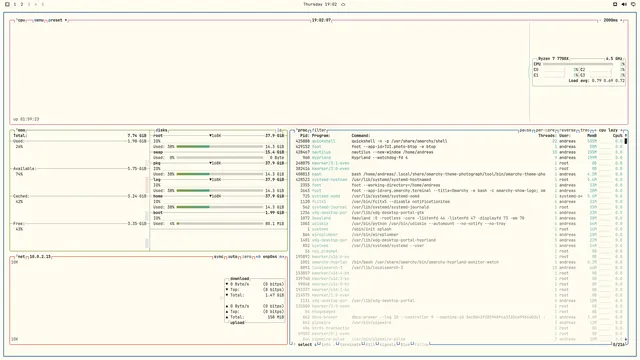The height and width of the screenshot is (360, 640).
Task: Click the Ryzen 7 7700X CPU label
Action: coord(553,59)
